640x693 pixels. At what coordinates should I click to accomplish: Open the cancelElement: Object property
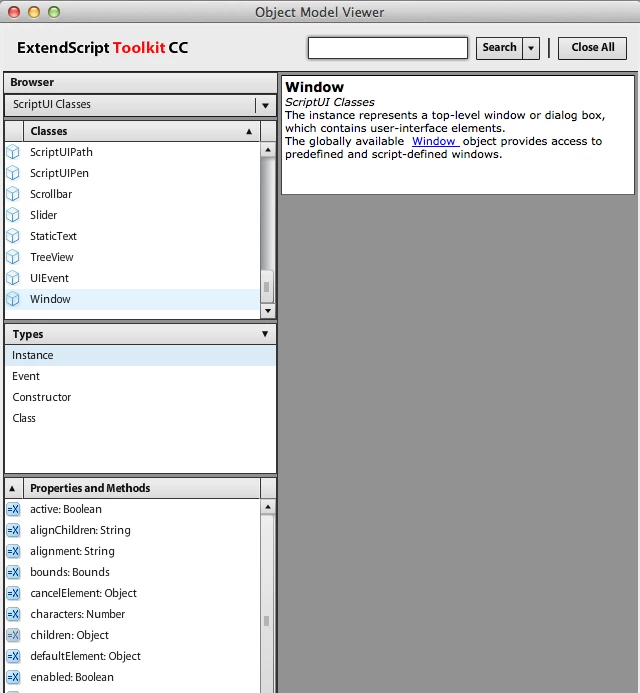pyautogui.click(x=133, y=593)
